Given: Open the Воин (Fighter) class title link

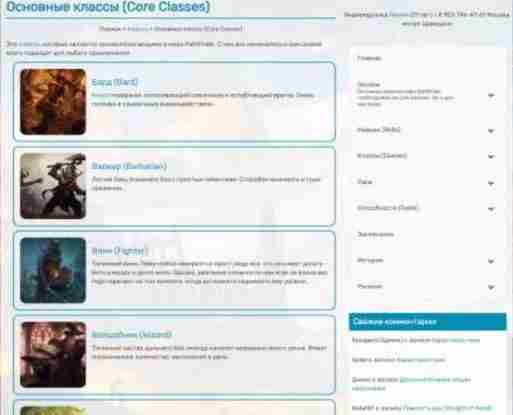Looking at the screenshot, I should click(119, 251).
